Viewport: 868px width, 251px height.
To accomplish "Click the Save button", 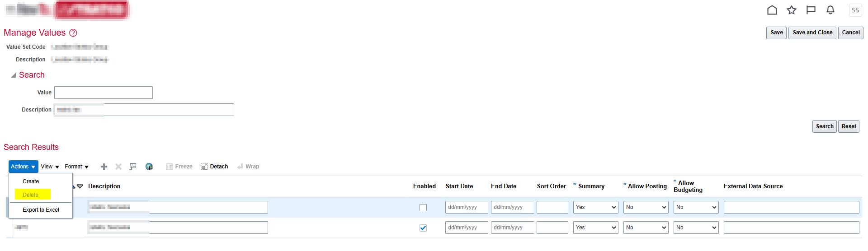I will [777, 33].
